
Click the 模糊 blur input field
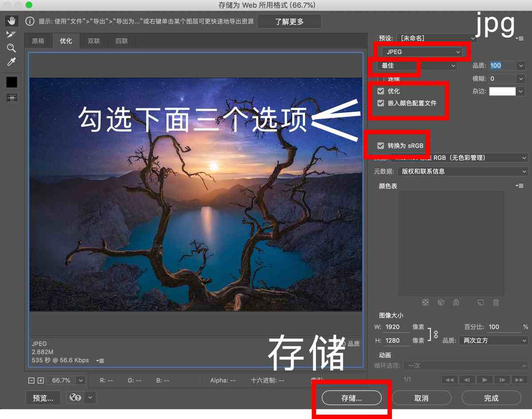tap(502, 79)
